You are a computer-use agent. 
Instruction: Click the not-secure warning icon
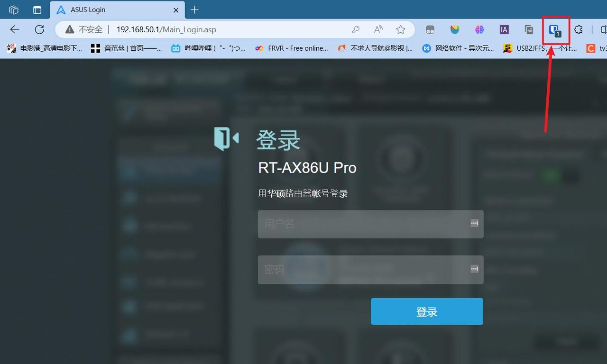coord(70,29)
